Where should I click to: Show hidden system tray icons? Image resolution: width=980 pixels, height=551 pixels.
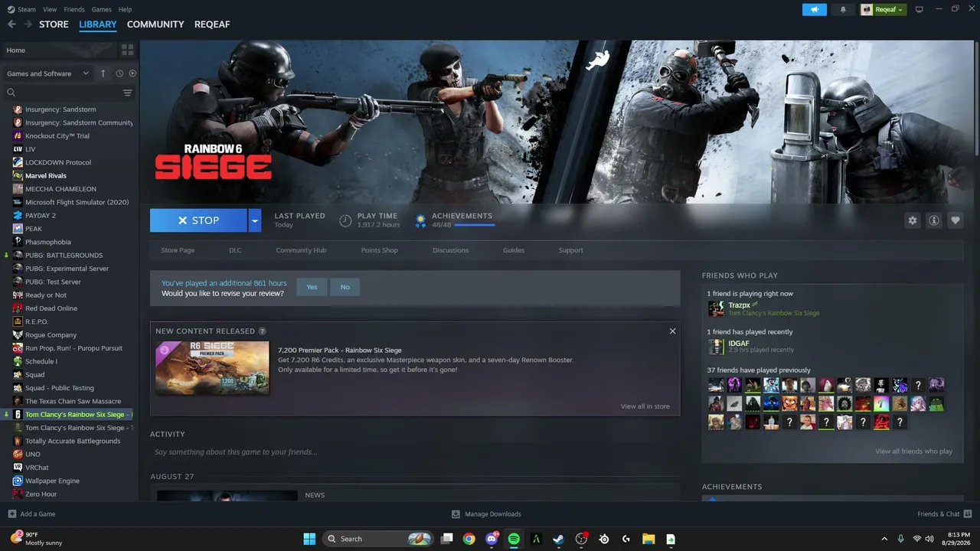click(x=884, y=539)
